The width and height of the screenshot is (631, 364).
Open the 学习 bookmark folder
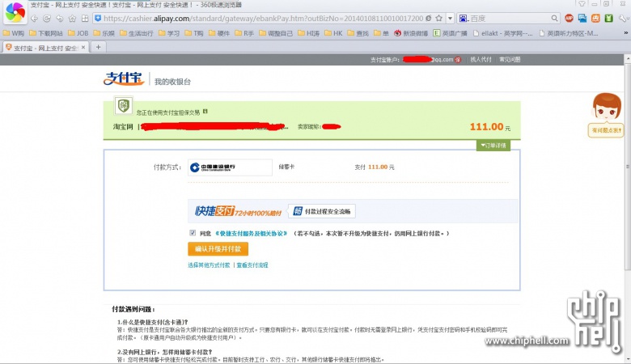pyautogui.click(x=169, y=33)
